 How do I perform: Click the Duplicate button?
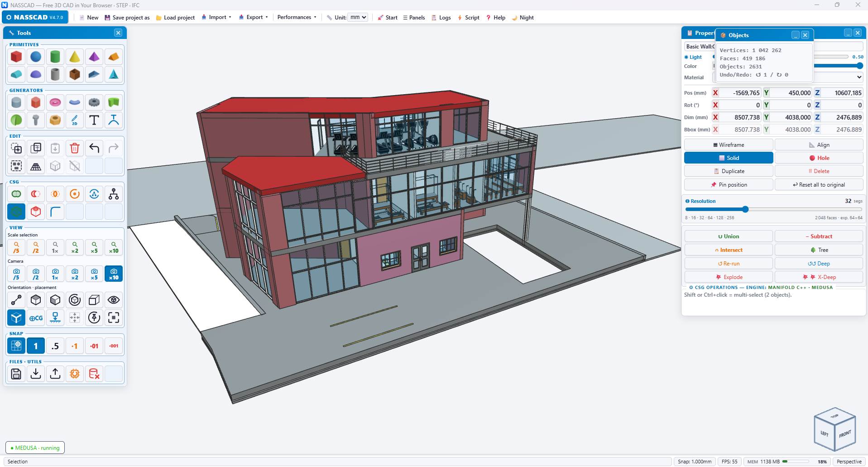click(729, 171)
